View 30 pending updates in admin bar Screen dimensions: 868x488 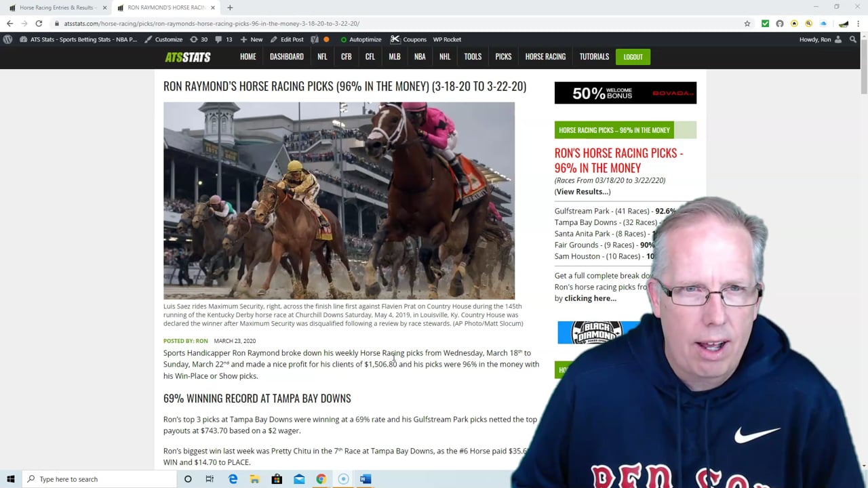tap(199, 39)
